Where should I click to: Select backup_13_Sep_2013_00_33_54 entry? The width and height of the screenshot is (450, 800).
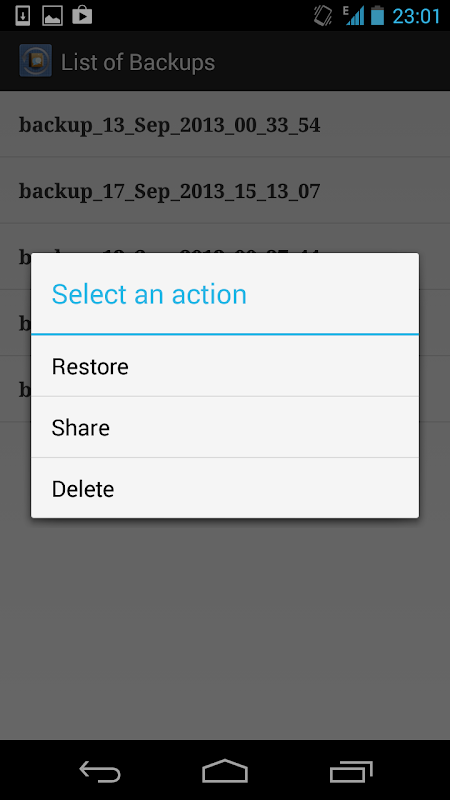[x=225, y=124]
